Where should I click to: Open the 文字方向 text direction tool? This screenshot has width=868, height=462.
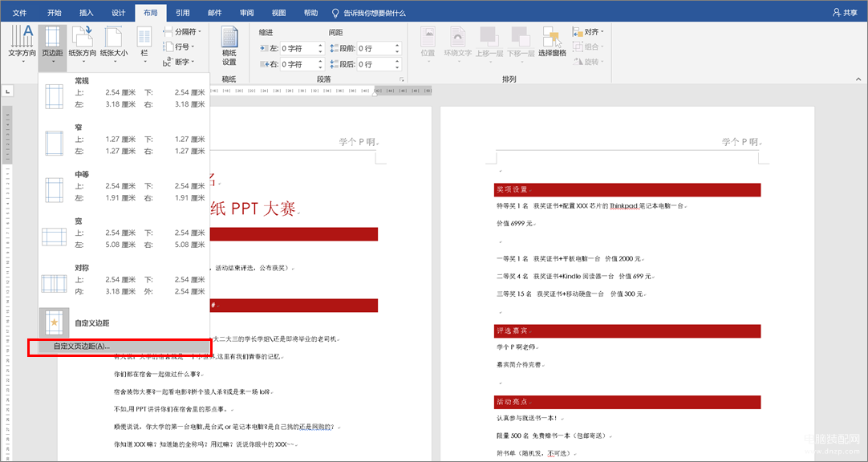pyautogui.click(x=22, y=46)
